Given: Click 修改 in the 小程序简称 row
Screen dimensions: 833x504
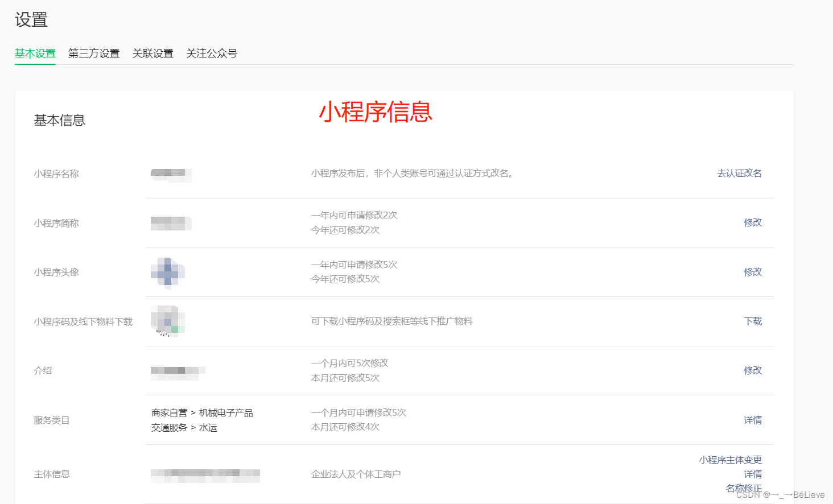Looking at the screenshot, I should coord(753,222).
